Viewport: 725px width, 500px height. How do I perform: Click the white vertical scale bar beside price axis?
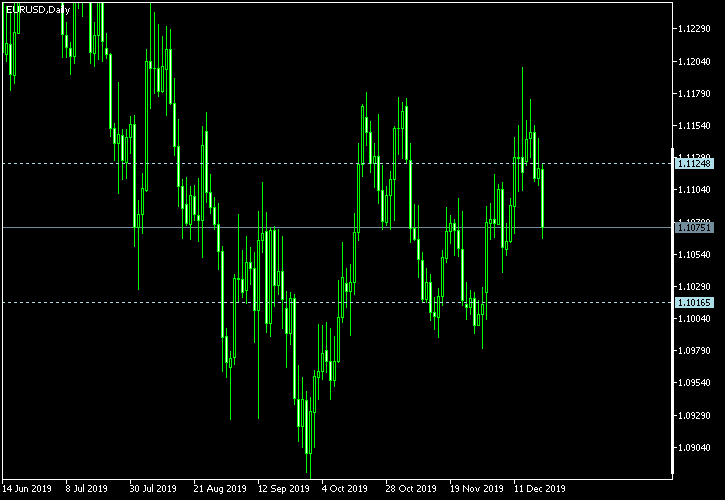pyautogui.click(x=672, y=311)
